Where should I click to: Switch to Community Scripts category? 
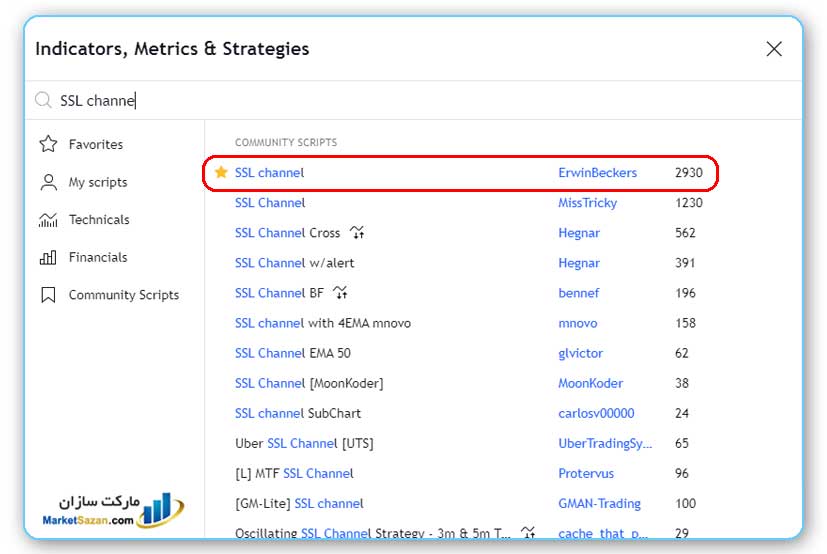123,295
